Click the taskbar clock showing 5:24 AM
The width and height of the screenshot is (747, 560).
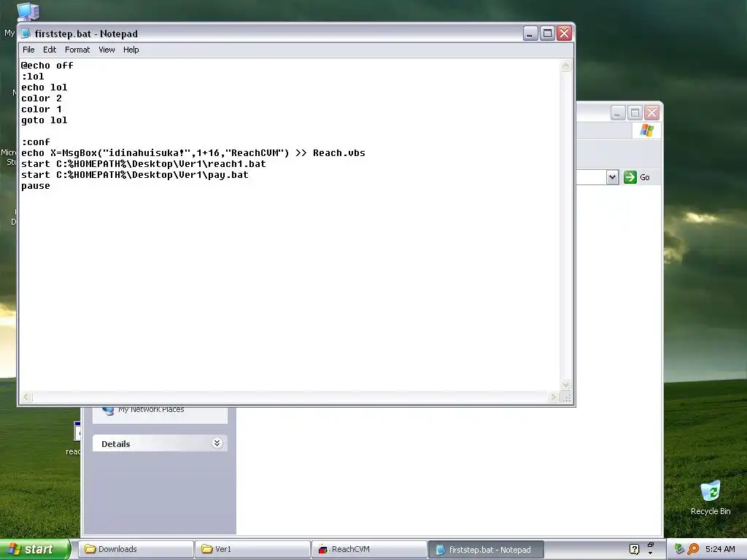720,549
